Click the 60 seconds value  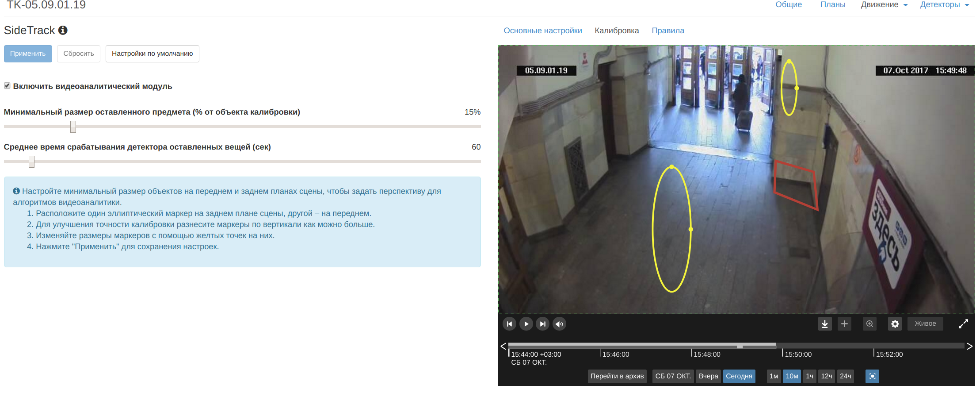pos(476,147)
